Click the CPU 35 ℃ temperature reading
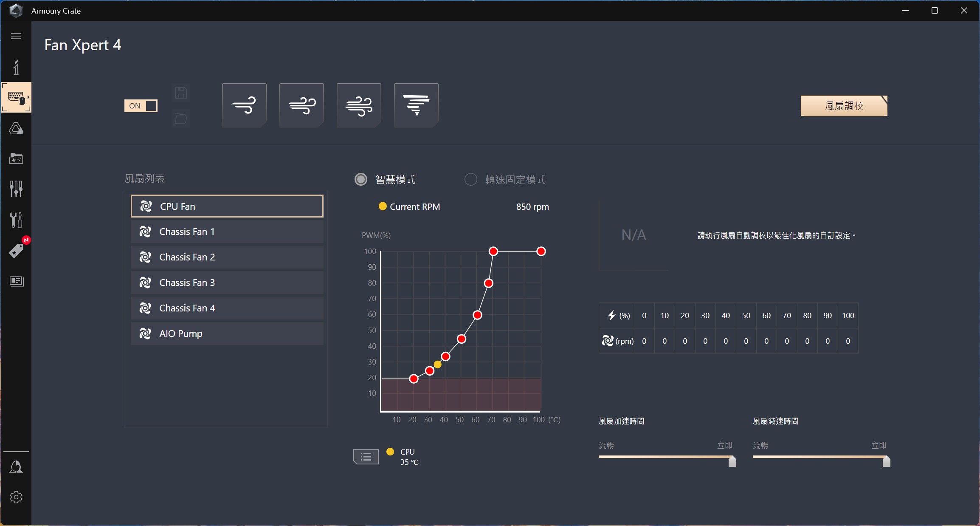 409,457
